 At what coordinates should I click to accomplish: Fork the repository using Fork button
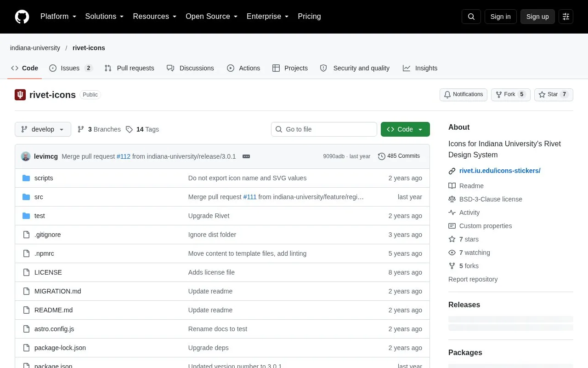[x=511, y=94]
